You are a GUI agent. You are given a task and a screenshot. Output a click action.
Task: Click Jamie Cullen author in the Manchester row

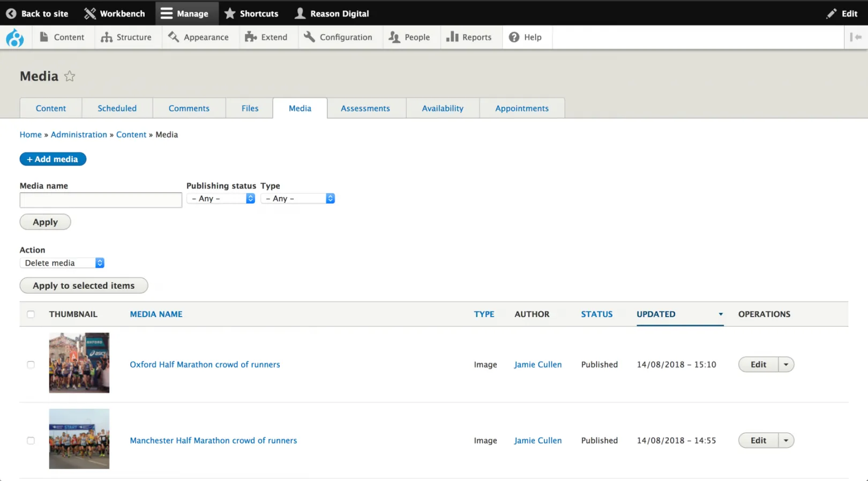[x=538, y=441]
